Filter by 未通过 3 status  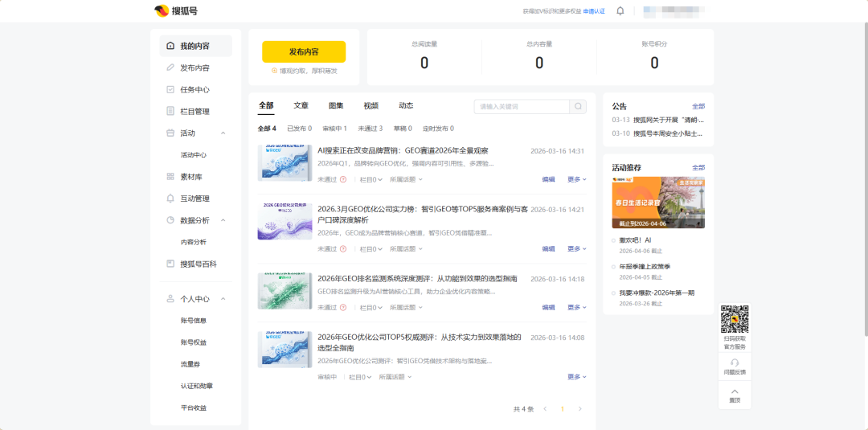click(371, 129)
